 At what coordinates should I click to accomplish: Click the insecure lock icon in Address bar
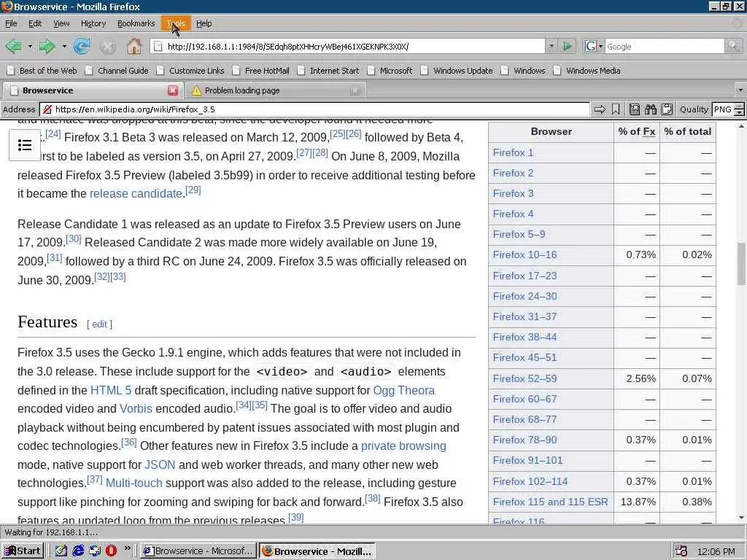pos(47,109)
